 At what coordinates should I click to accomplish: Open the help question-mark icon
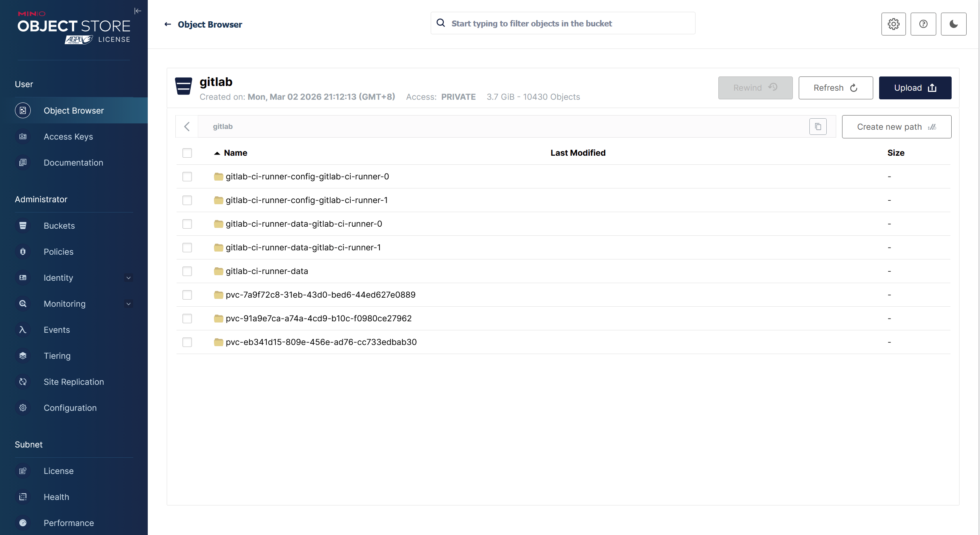click(x=923, y=24)
